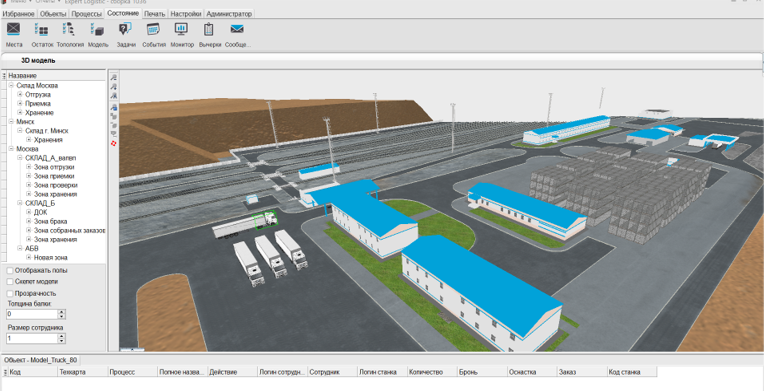764x391 pixels.
Task: Expand the Новая зона node
Action: (x=29, y=257)
